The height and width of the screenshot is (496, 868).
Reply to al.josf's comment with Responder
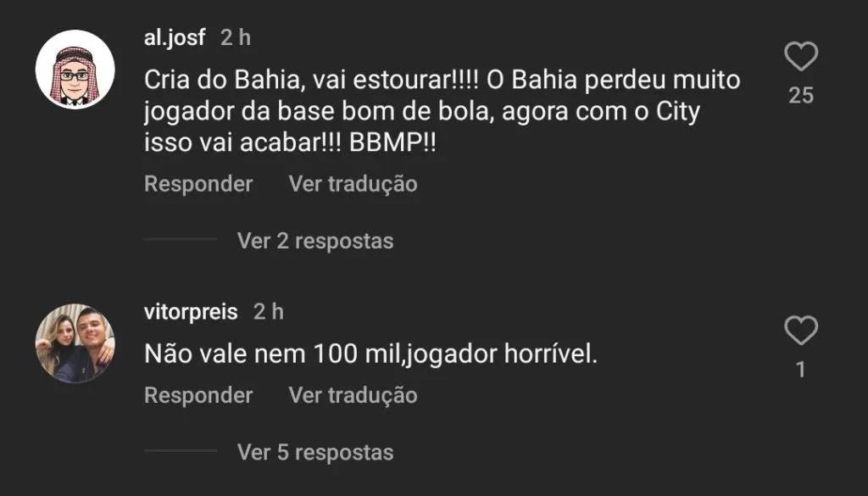point(198,183)
